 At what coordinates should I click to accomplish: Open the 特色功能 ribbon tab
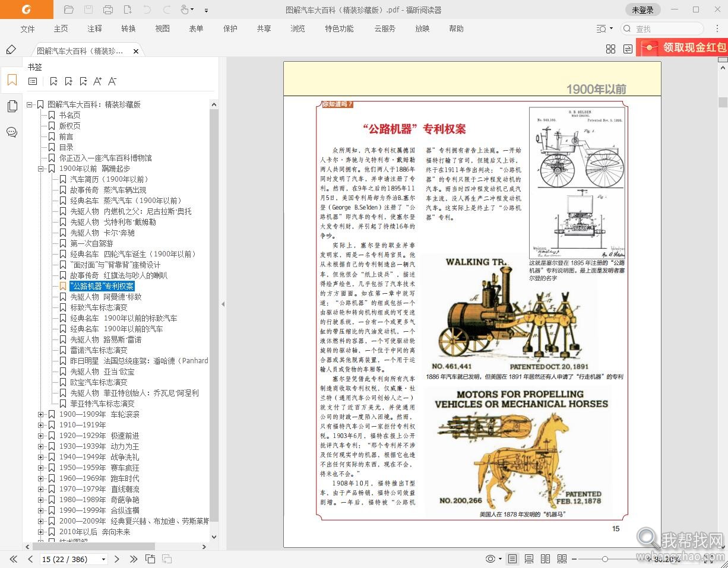coord(339,28)
